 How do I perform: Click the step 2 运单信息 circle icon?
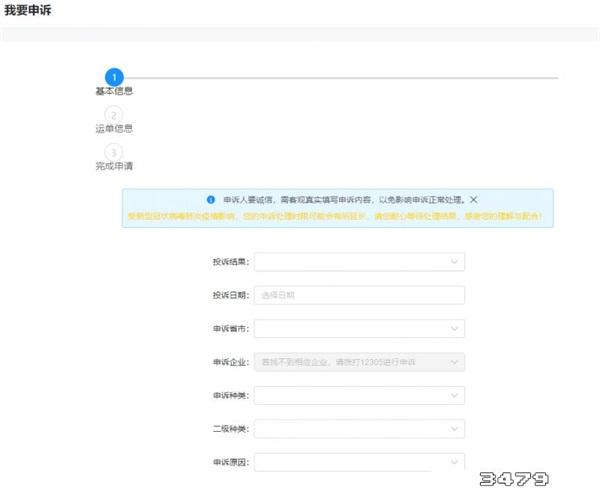[x=114, y=115]
